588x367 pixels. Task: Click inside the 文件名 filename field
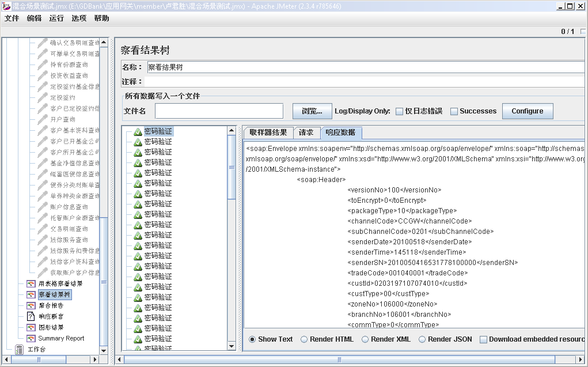point(219,111)
